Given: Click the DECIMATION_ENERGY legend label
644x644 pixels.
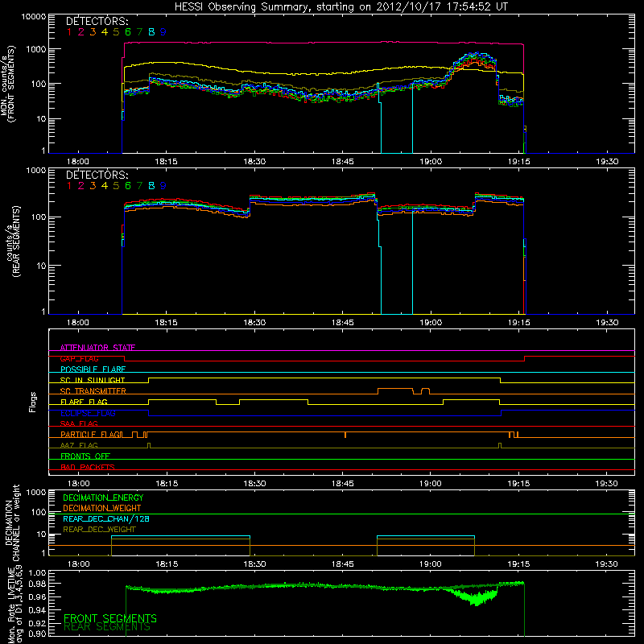Looking at the screenshot, I should [x=103, y=497].
